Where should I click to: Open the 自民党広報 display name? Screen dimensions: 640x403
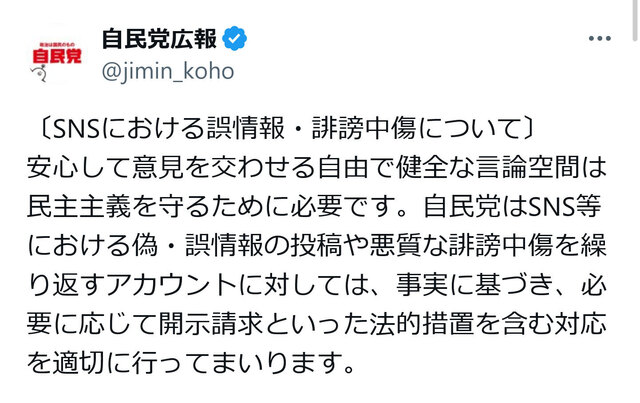point(159,40)
